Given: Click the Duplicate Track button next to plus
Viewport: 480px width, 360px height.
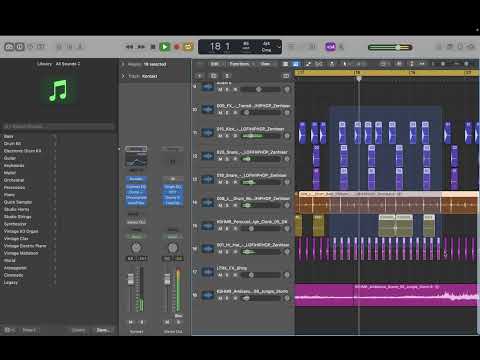Looking at the screenshot, I should [x=214, y=76].
